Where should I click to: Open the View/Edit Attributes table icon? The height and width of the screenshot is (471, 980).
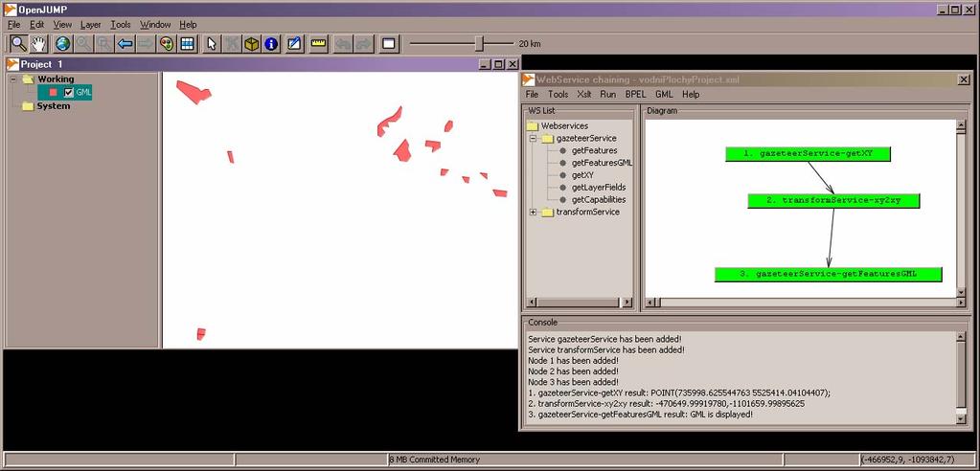pos(186,44)
